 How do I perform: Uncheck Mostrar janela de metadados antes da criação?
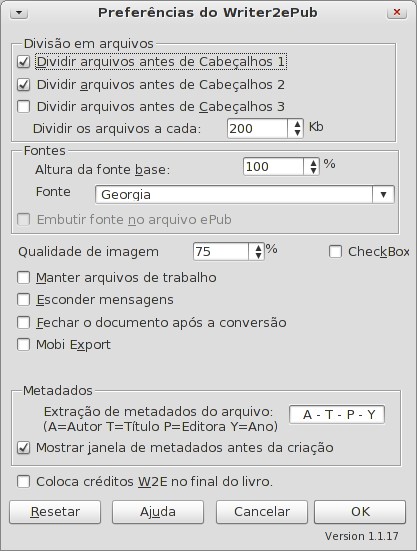[x=24, y=448]
